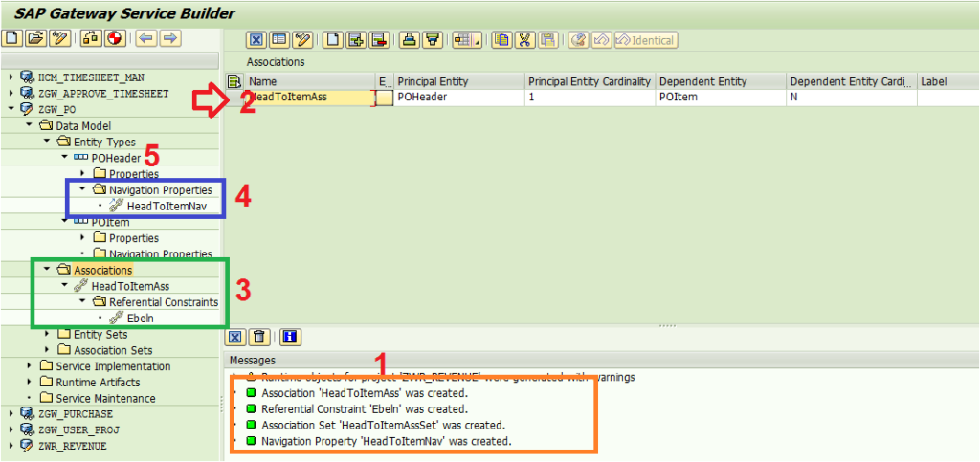Viewport: 980px width, 462px height.
Task: Expand the Runtime Artifacts folder
Action: [x=29, y=382]
